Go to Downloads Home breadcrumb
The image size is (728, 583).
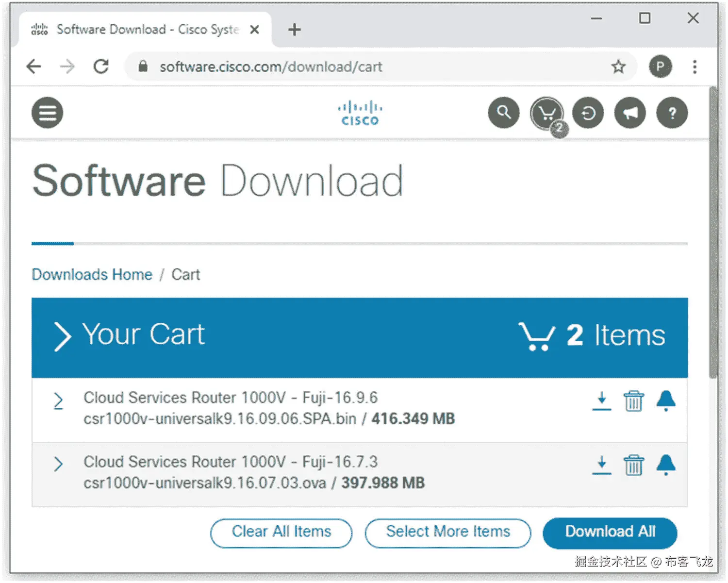(x=92, y=275)
